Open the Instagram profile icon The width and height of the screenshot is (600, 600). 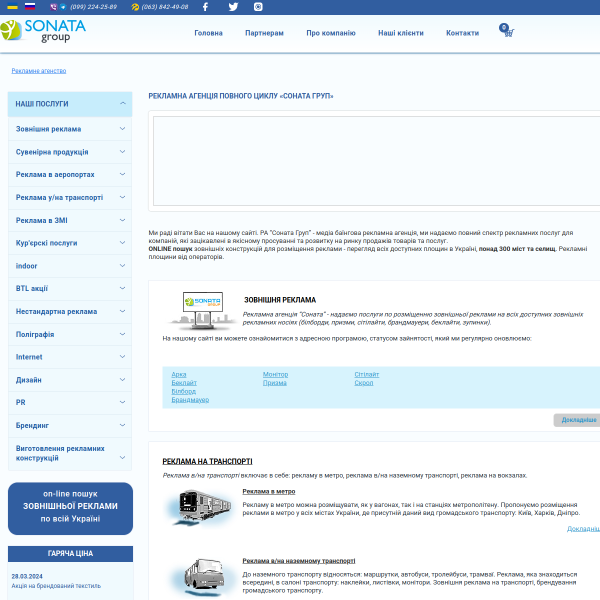(x=258, y=7)
